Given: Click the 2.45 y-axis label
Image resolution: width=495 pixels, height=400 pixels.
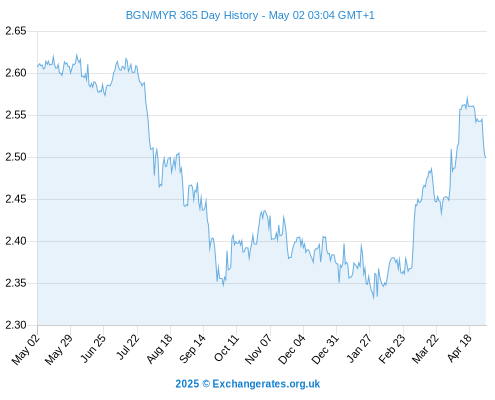Looking at the screenshot, I should [16, 199].
